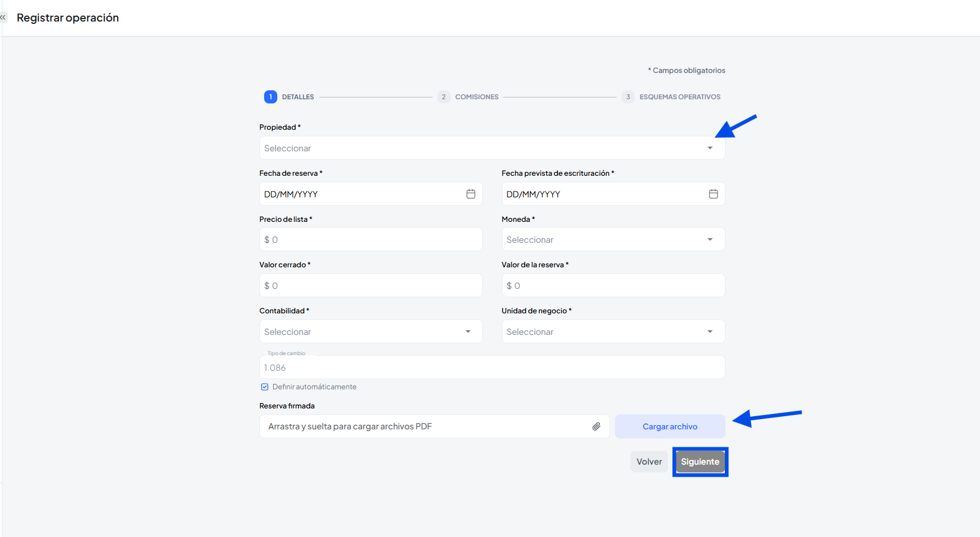Collapse sidebar with double chevron icon
The width and height of the screenshot is (980, 537).
click(3, 18)
